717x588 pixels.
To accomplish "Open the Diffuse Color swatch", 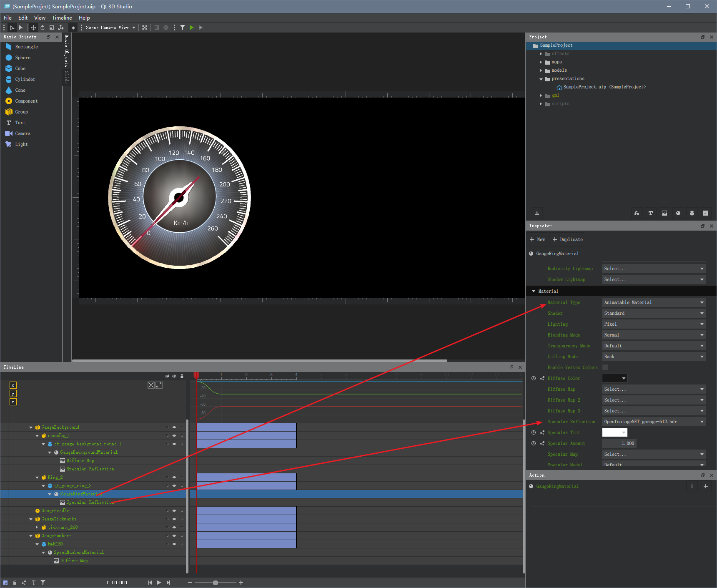I will click(614, 378).
